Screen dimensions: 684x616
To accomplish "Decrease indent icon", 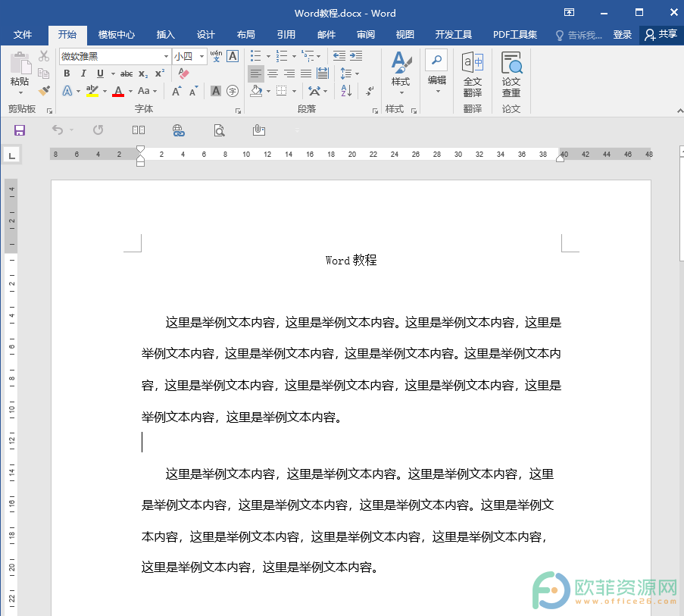I will pos(339,56).
